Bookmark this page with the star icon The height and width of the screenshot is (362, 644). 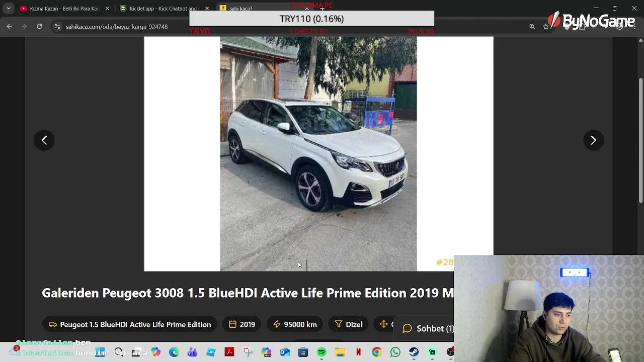click(546, 27)
